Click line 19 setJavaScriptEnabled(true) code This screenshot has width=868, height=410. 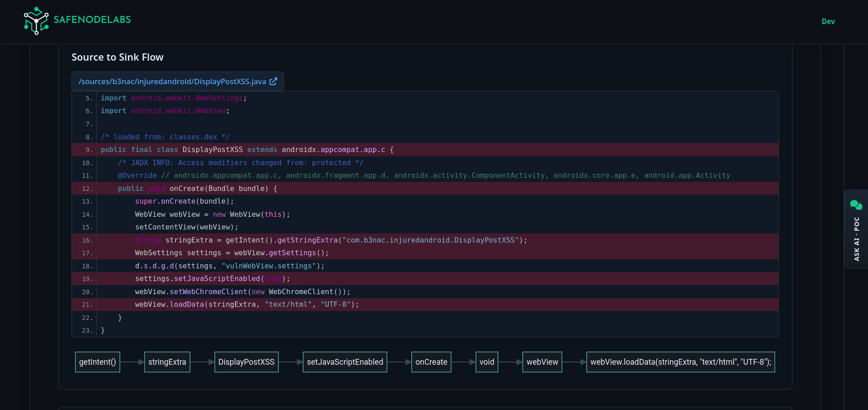[212, 279]
